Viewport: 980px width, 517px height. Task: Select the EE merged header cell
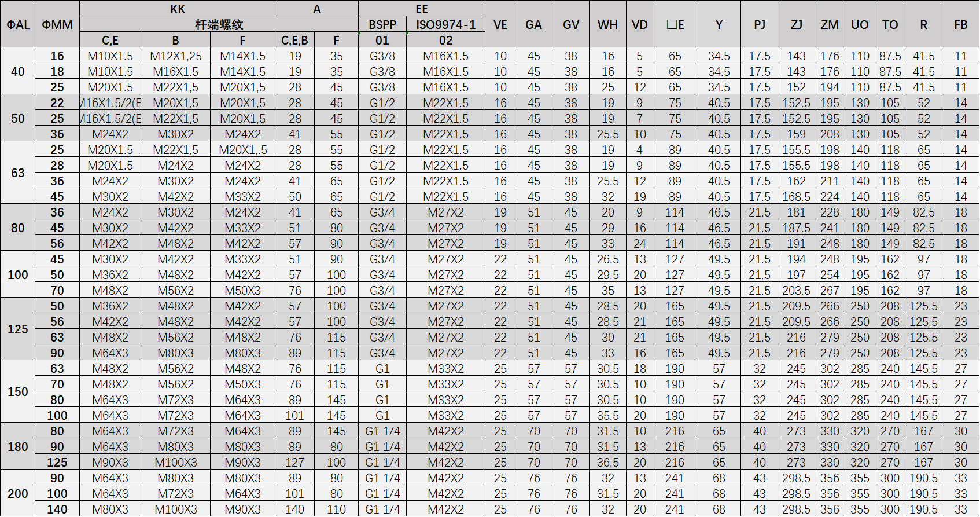pyautogui.click(x=421, y=9)
